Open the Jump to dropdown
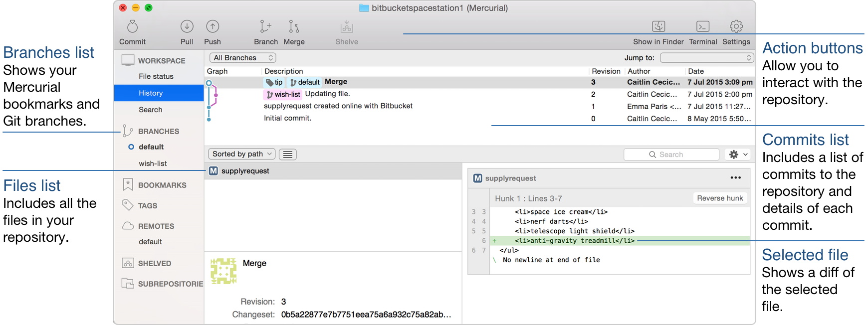Viewport: 868px width, 325px height. click(706, 58)
